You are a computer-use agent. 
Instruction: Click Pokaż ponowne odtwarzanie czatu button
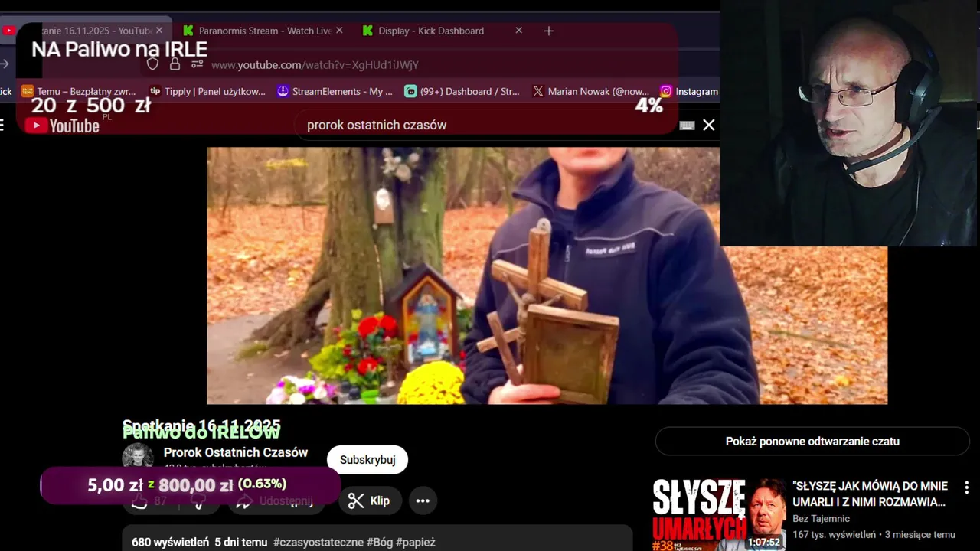(x=812, y=442)
